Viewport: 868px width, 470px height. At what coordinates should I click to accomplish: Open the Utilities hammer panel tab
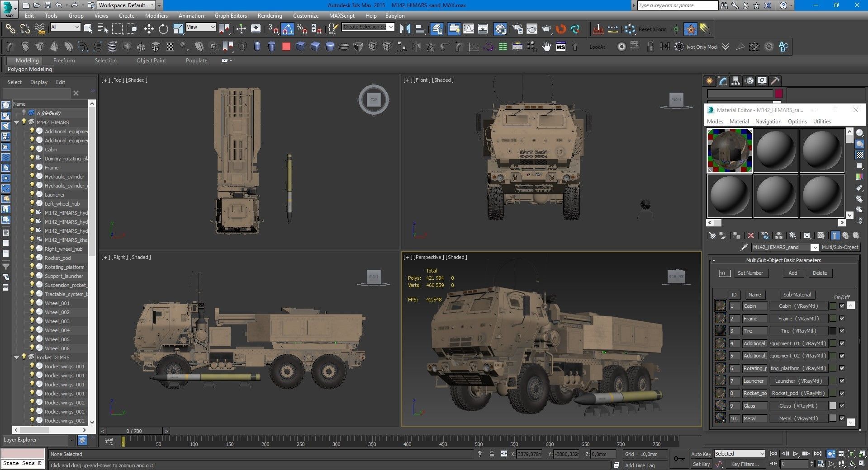tap(775, 81)
